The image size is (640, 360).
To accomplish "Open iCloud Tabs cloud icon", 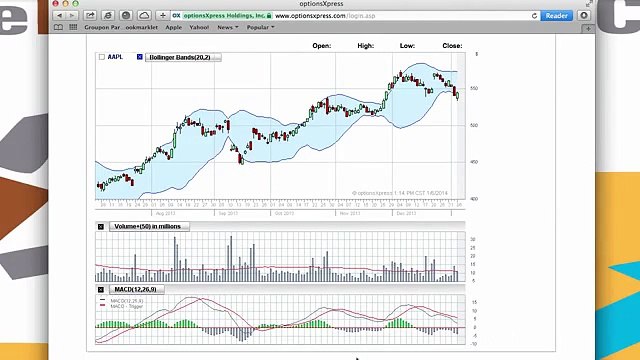I will coord(144,16).
